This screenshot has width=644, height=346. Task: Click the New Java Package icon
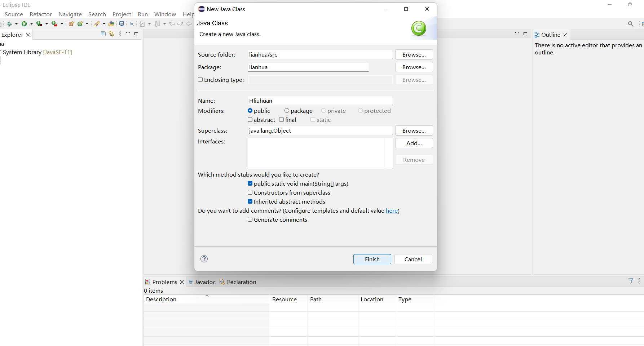tap(71, 24)
